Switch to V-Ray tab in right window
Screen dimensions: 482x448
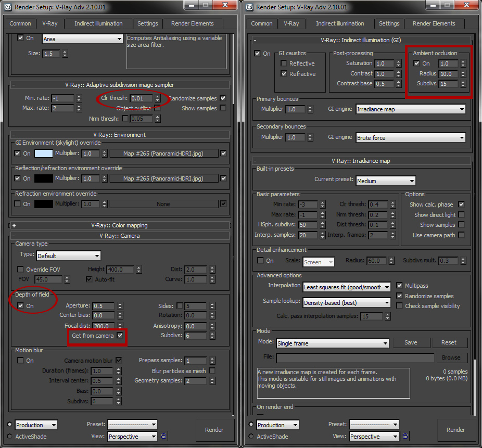[291, 23]
